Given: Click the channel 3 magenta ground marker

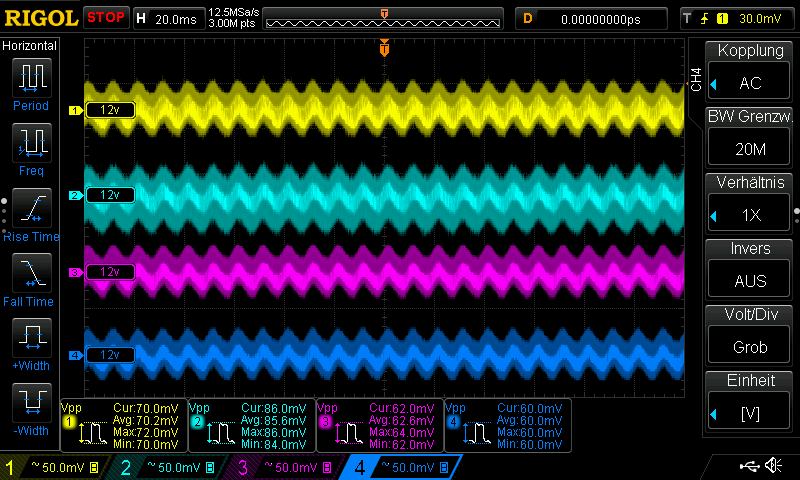Looking at the screenshot, I should click(x=76, y=272).
